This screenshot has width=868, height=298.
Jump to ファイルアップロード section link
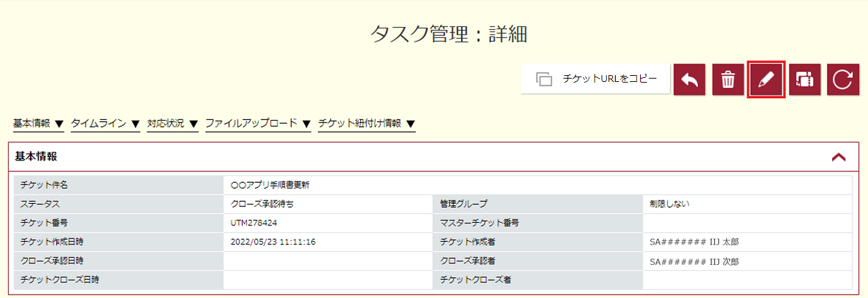tap(258, 124)
